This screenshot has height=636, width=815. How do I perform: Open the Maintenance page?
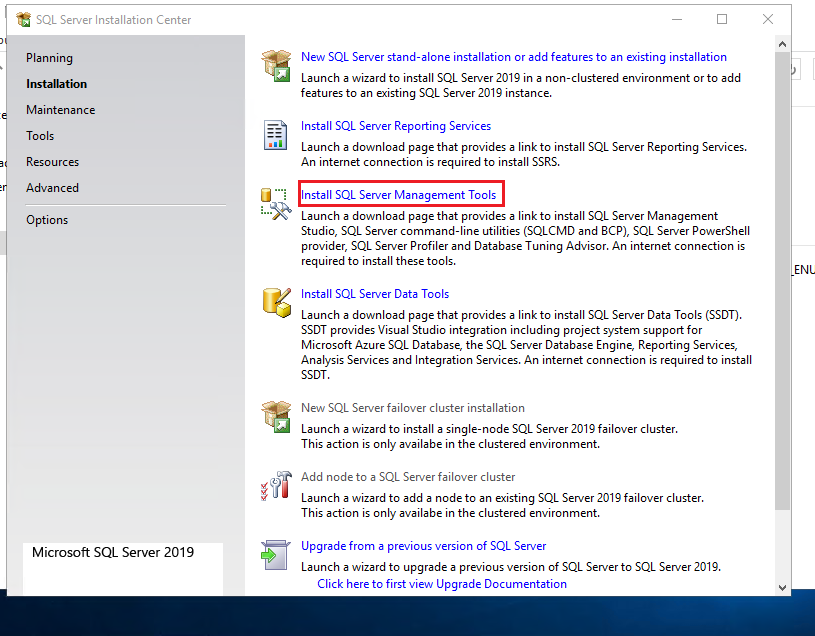pos(61,110)
